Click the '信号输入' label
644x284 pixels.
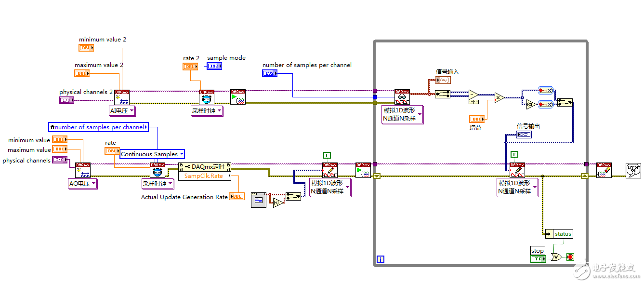pos(447,72)
